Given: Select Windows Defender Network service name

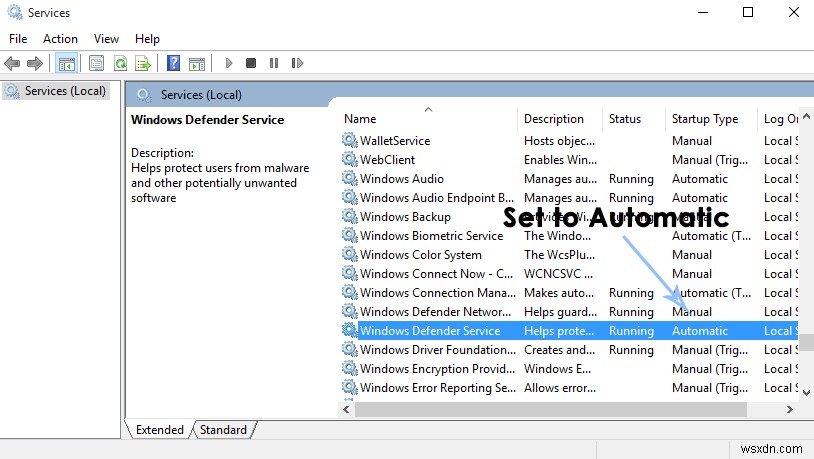Looking at the screenshot, I should point(435,312).
